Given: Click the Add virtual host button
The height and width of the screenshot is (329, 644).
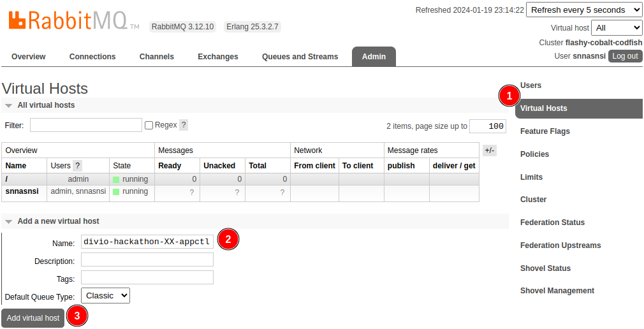Looking at the screenshot, I should tap(33, 318).
